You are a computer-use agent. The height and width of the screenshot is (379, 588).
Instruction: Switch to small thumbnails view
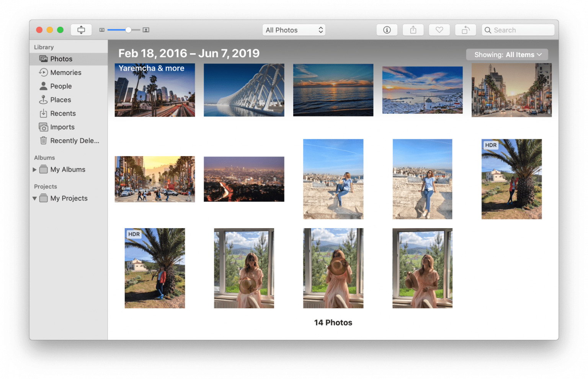pyautogui.click(x=102, y=29)
